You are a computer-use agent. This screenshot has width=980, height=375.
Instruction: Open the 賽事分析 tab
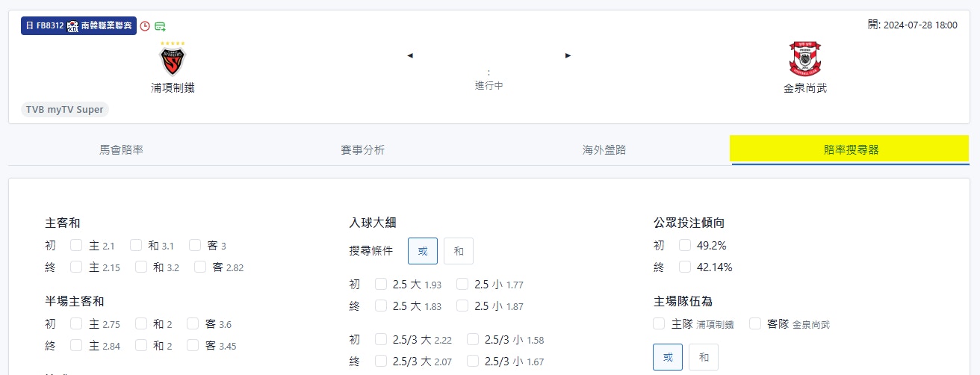tap(363, 149)
